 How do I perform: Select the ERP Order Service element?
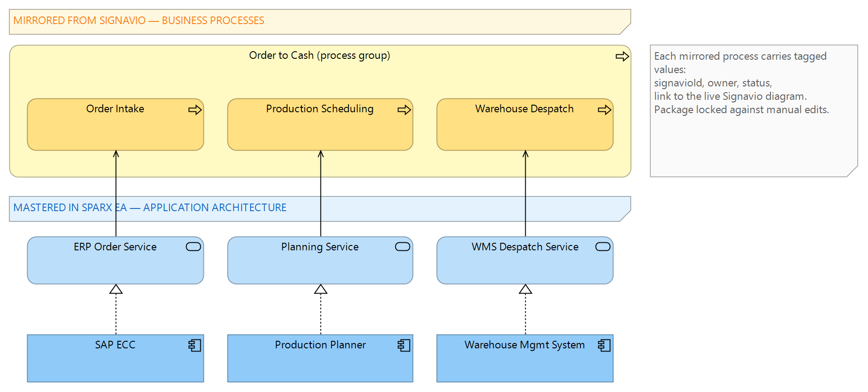tap(115, 261)
